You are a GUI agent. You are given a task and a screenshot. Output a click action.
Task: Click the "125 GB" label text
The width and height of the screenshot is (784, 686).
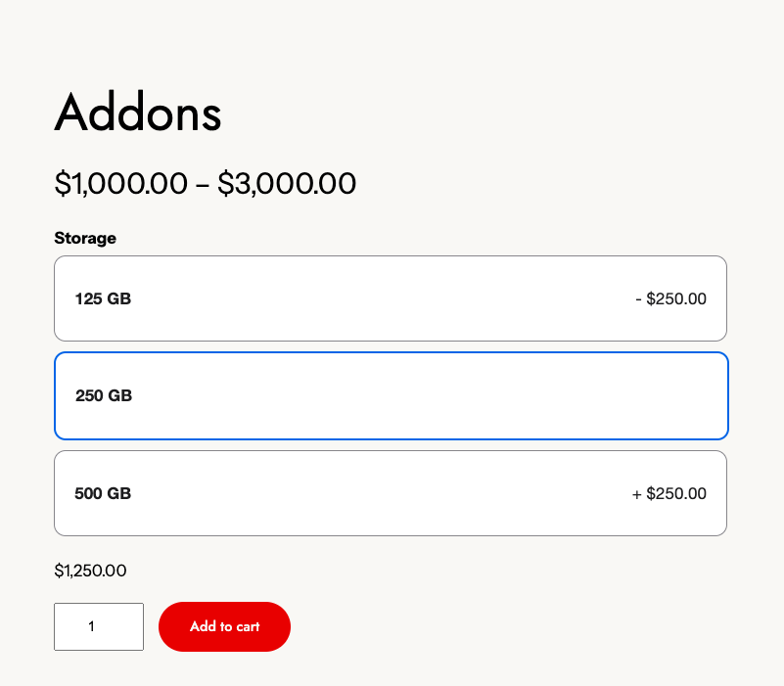(x=103, y=298)
